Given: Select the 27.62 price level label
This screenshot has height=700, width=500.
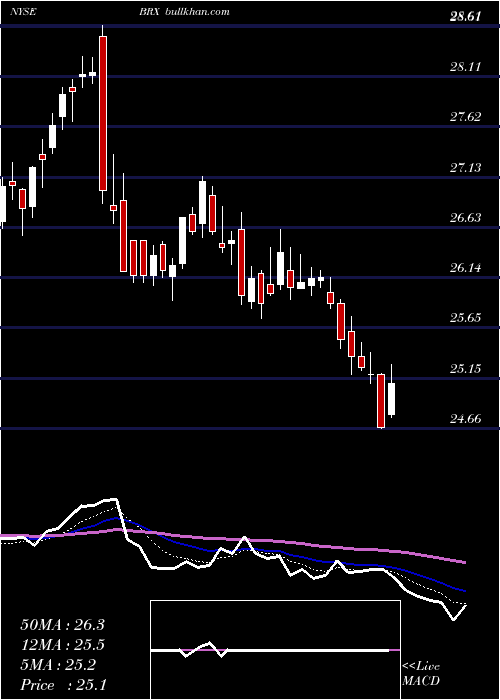Looking at the screenshot, I should pos(465,117).
